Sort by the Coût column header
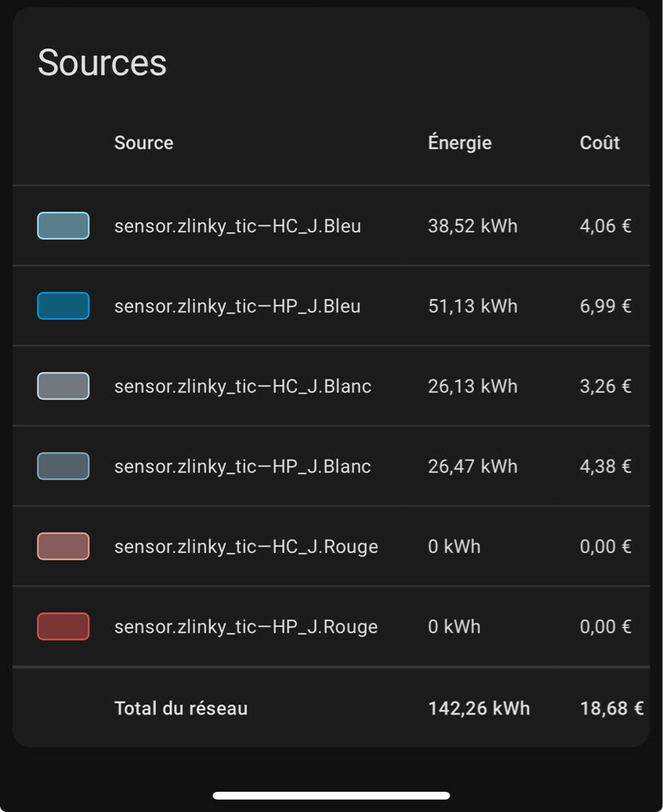 tap(600, 142)
